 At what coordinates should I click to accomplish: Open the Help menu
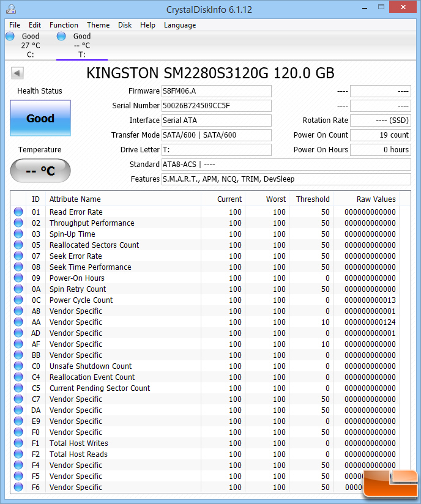click(147, 25)
